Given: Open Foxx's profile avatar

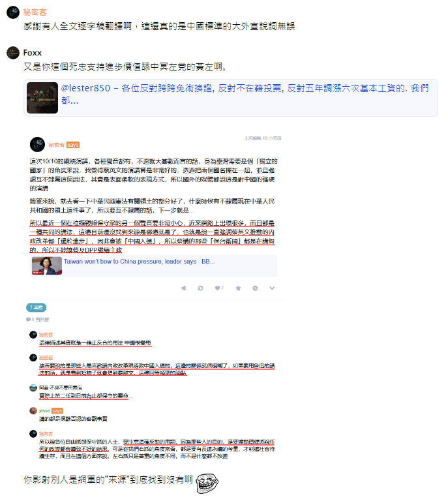Looking at the screenshot, I should 13,53.
